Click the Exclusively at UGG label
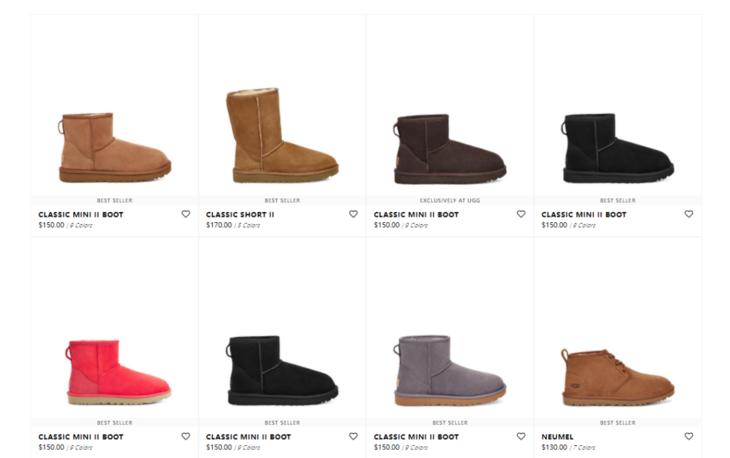The image size is (730, 458). coord(450,201)
